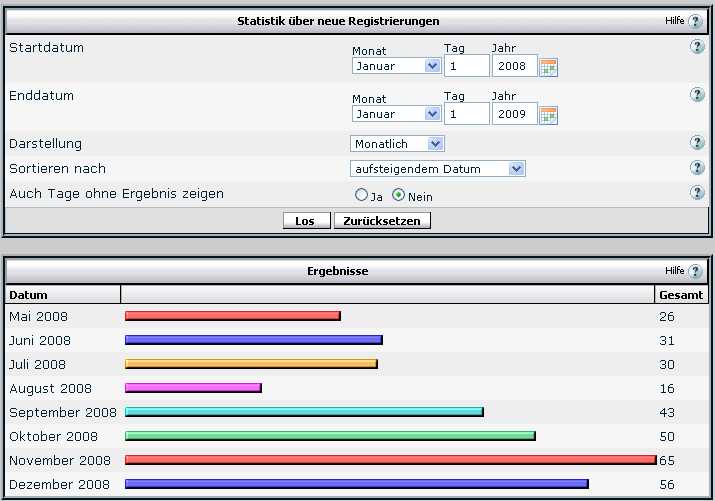Image resolution: width=715 pixels, height=501 pixels.
Task: Open Enddatum Monat dropdown
Action: point(396,114)
